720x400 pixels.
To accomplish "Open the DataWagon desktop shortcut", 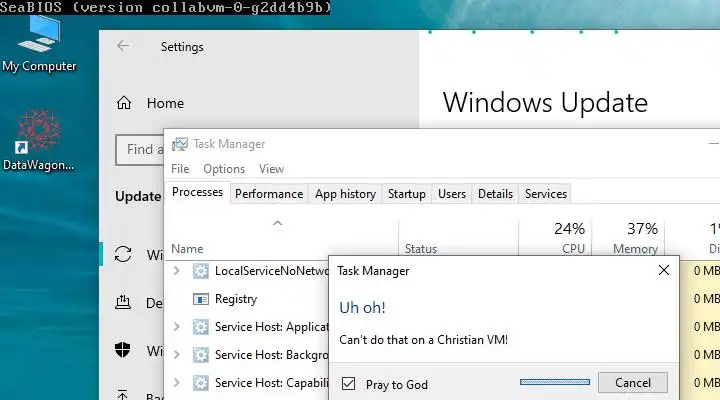I will coord(39,135).
